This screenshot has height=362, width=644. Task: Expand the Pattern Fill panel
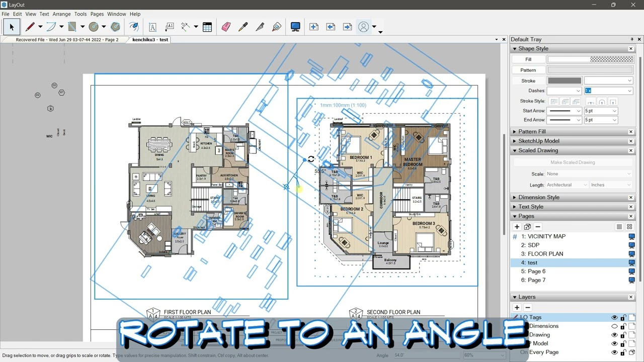(x=515, y=132)
